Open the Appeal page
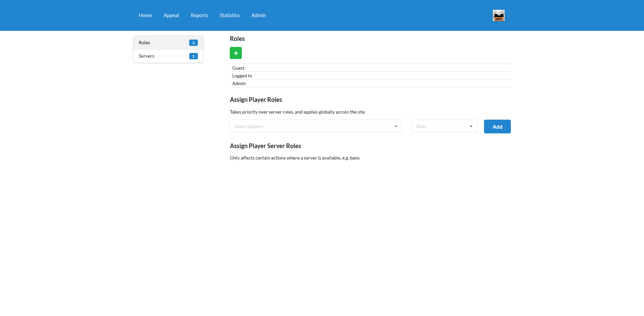The image size is (644, 316). [x=171, y=15]
